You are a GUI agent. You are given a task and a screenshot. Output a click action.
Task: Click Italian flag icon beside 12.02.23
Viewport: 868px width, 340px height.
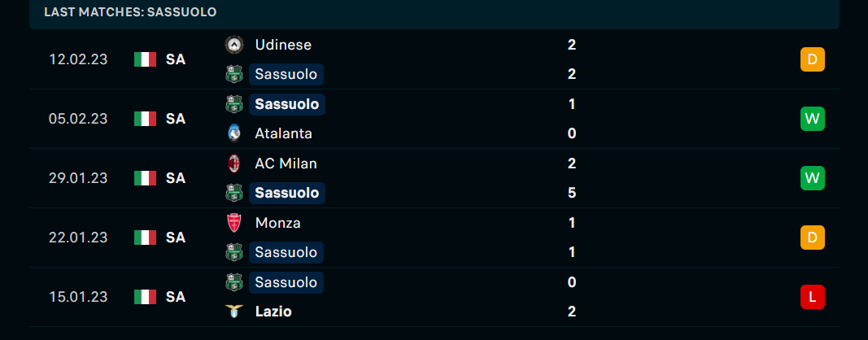click(x=145, y=59)
